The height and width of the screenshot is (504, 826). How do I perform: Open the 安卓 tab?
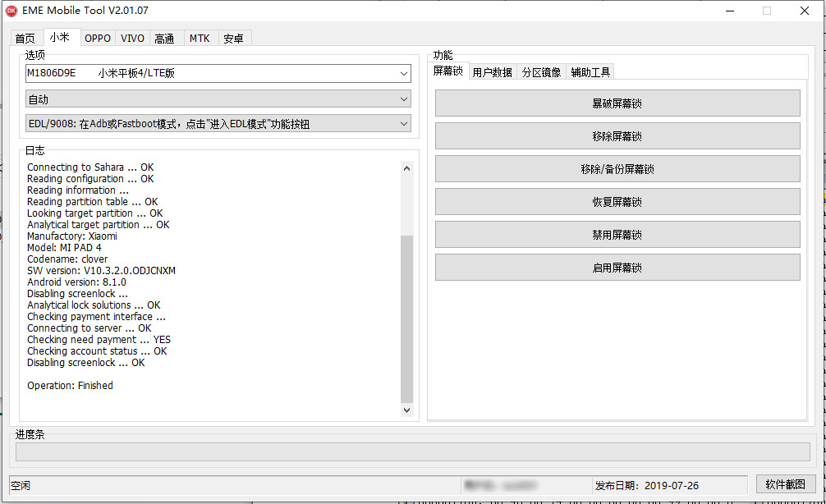click(x=234, y=39)
